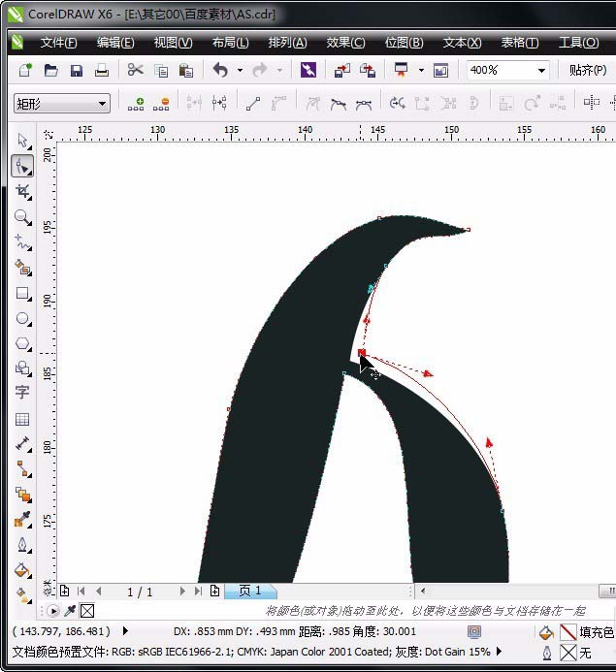616x672 pixels.
Task: Go to the next page arrow
Action: coord(181,591)
